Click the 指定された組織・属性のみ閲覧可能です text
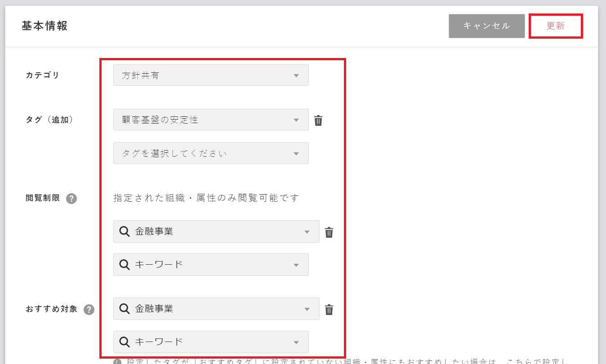This screenshot has height=364, width=606. [206, 198]
